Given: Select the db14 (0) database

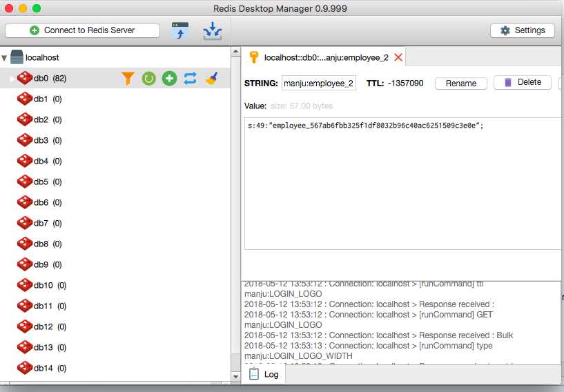Looking at the screenshot, I should (x=115, y=368).
